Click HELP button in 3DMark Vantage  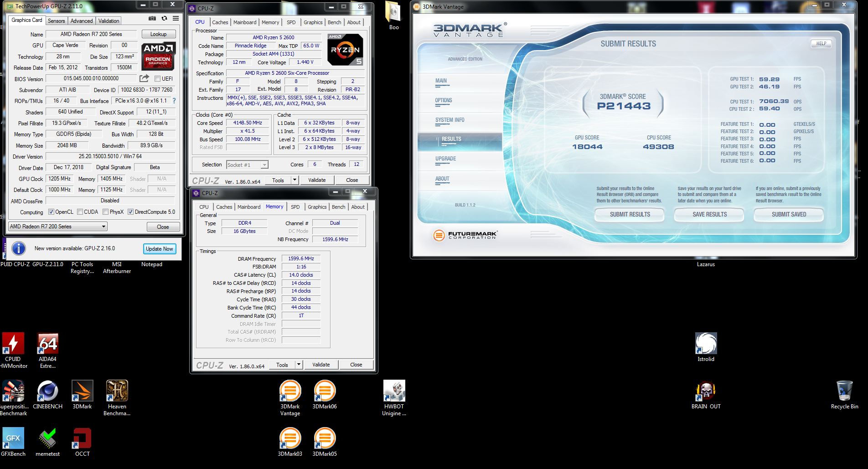pos(821,44)
